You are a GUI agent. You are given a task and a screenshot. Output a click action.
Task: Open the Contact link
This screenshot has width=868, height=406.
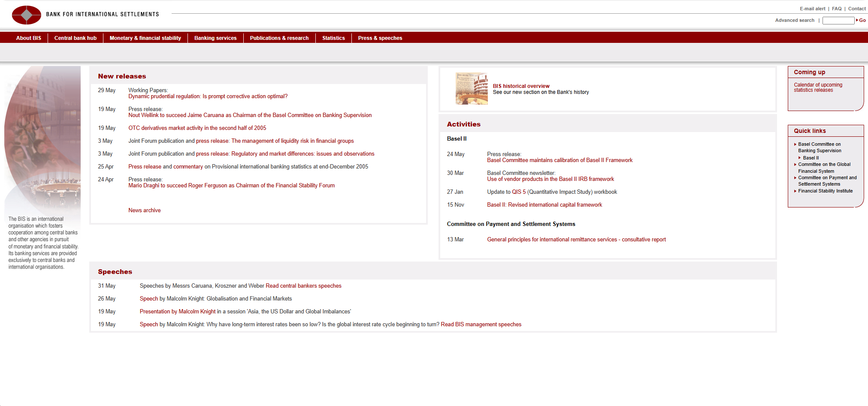[857, 9]
